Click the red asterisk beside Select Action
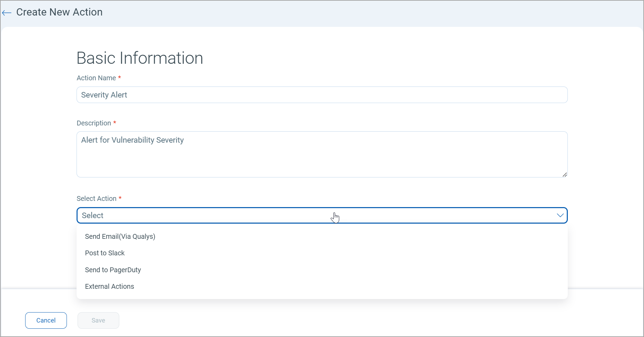The height and width of the screenshot is (337, 644). click(120, 198)
